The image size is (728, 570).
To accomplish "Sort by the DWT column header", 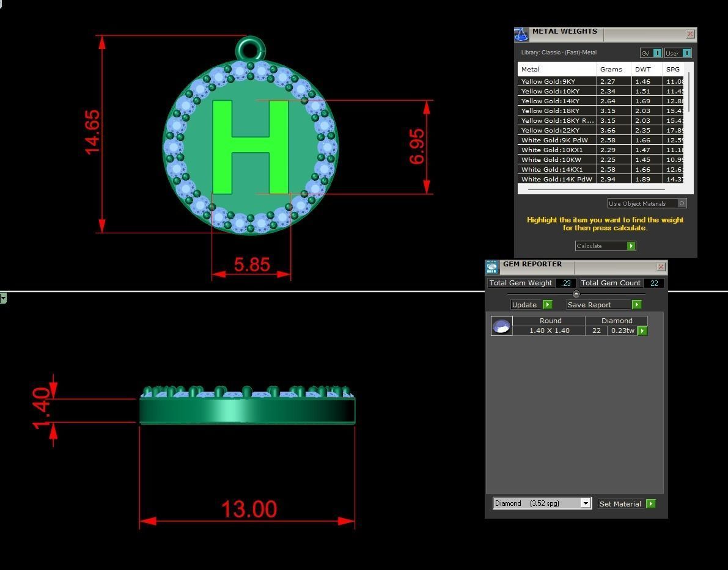I will coord(647,69).
